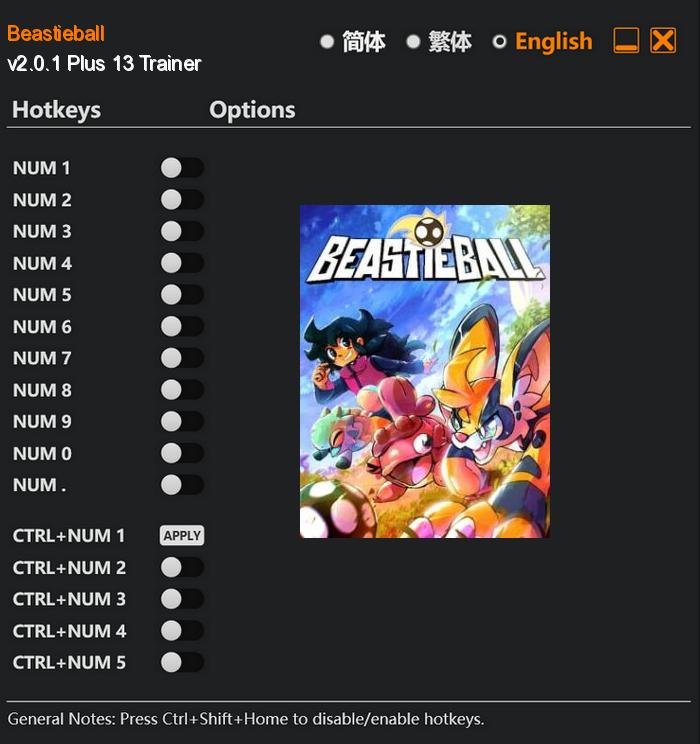Toggle the NUM 1 switch
The width and height of the screenshot is (700, 744).
tap(182, 168)
